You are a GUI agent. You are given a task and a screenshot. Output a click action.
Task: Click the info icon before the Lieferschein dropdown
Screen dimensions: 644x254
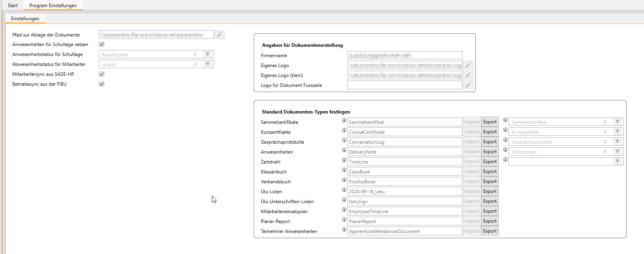point(505,150)
